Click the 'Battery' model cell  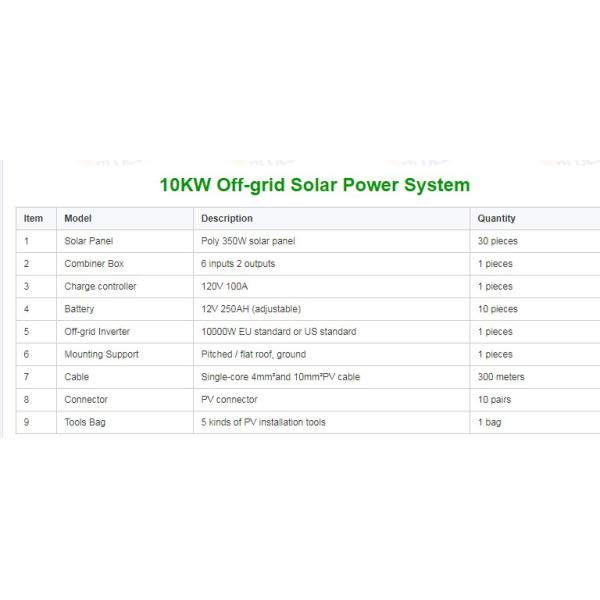point(79,309)
